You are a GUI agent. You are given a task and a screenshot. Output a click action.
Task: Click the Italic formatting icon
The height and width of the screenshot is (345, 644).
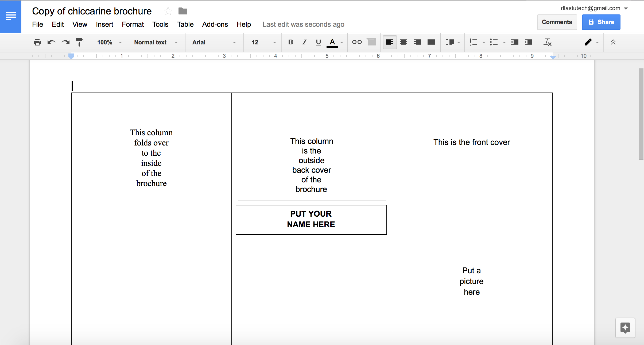coord(304,42)
